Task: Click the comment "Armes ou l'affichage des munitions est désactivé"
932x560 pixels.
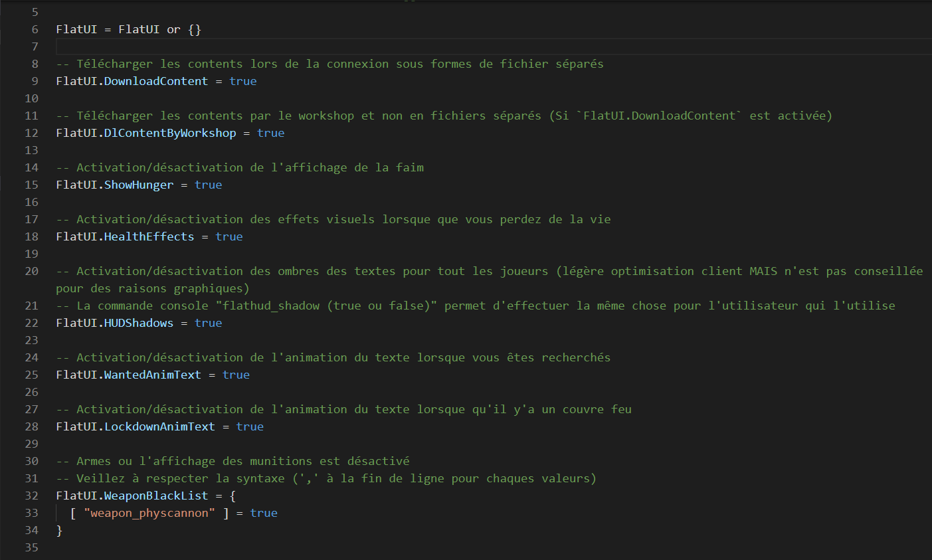Action: point(233,461)
